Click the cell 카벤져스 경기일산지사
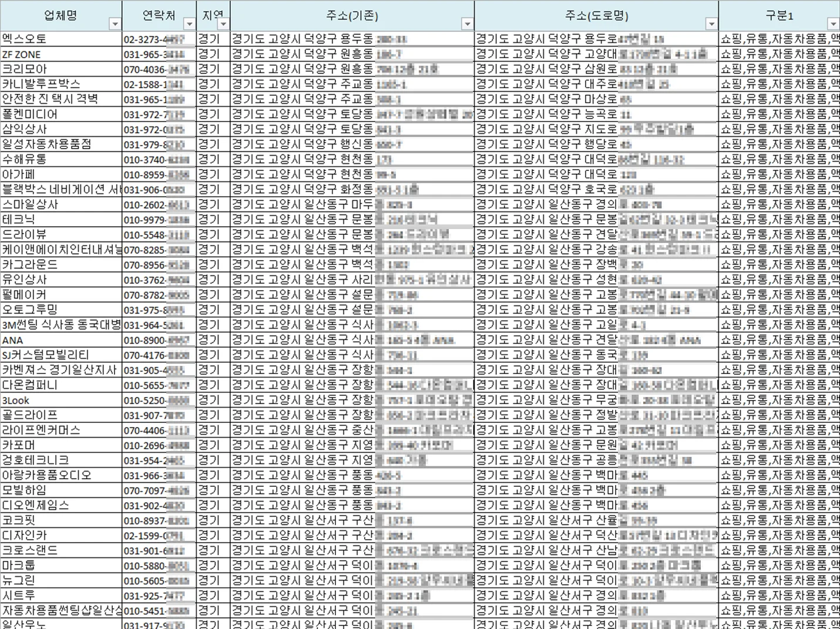The image size is (840, 629). tap(61, 370)
